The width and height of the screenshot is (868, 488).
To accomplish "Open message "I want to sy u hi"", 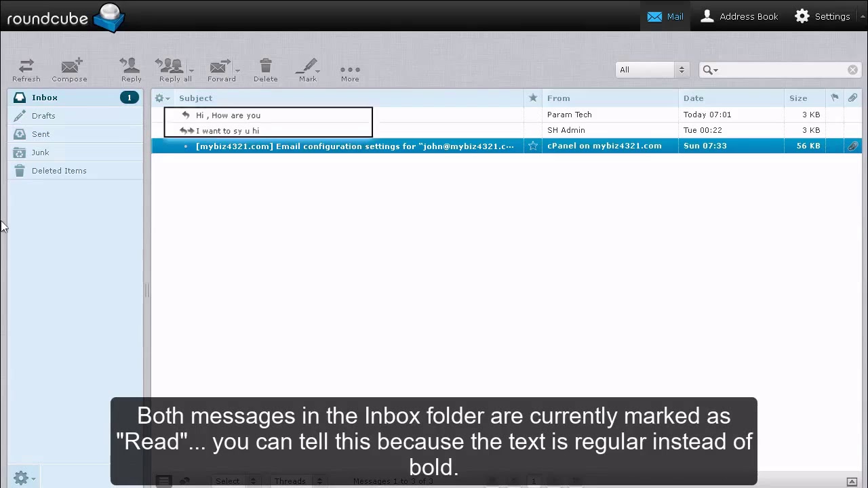I will (x=227, y=131).
